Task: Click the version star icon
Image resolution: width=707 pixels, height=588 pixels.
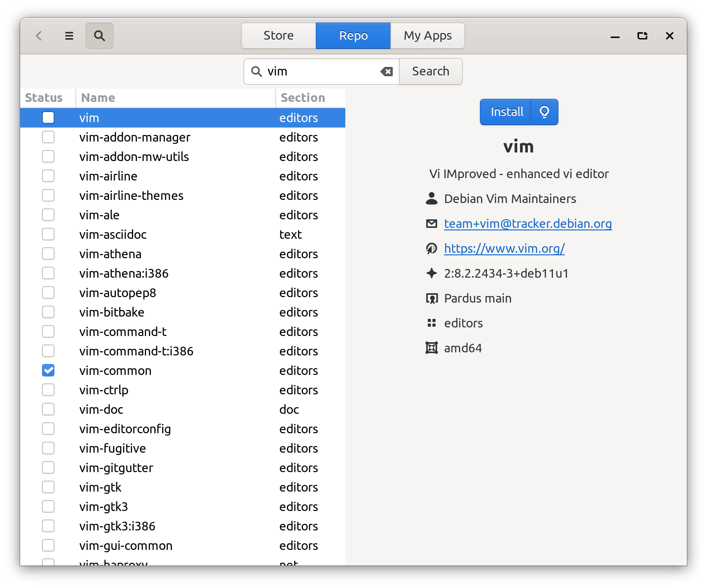Action: (x=432, y=273)
